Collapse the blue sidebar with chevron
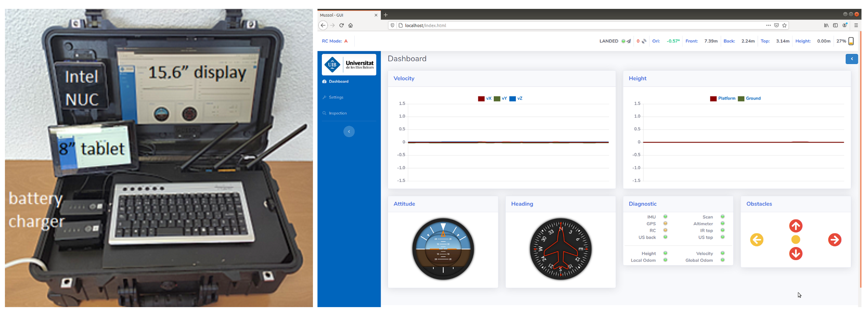This screenshot has width=868, height=314. tap(349, 131)
